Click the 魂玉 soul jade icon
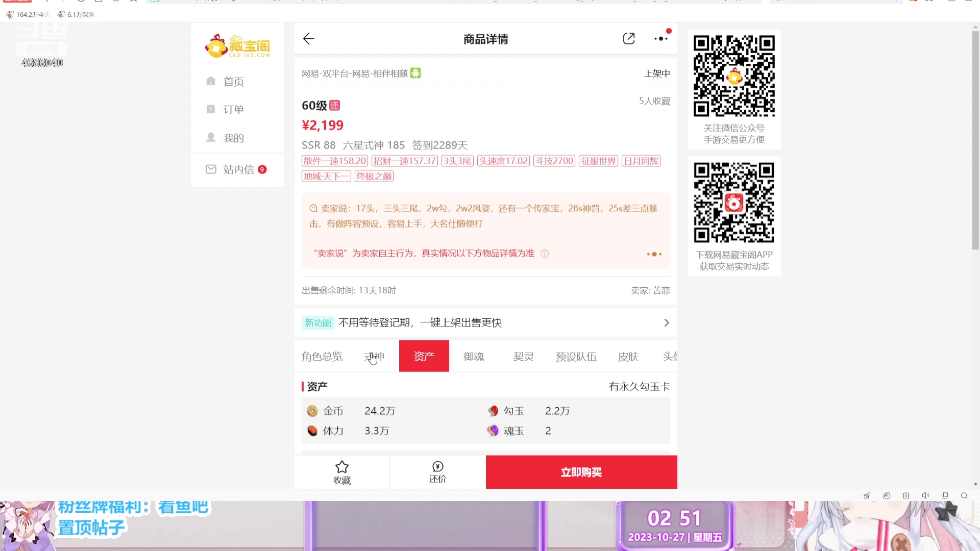Screen dimensions: 980x551 tap(493, 431)
